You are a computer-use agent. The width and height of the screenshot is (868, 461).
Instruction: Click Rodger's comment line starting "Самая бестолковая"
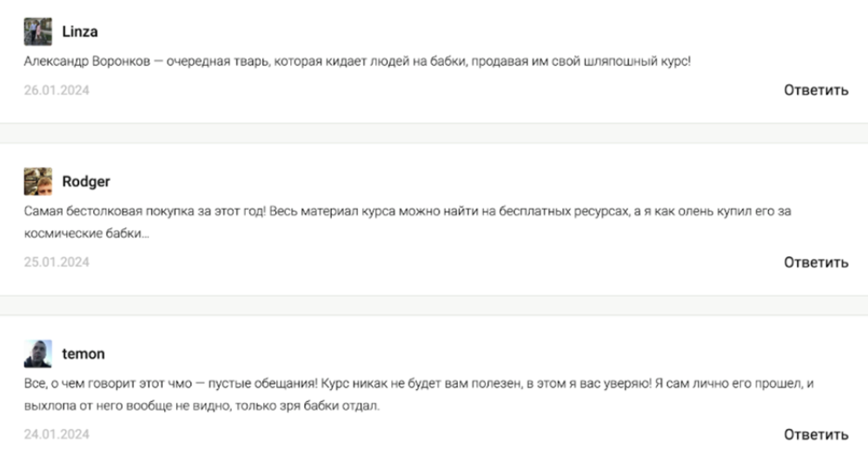pyautogui.click(x=408, y=211)
